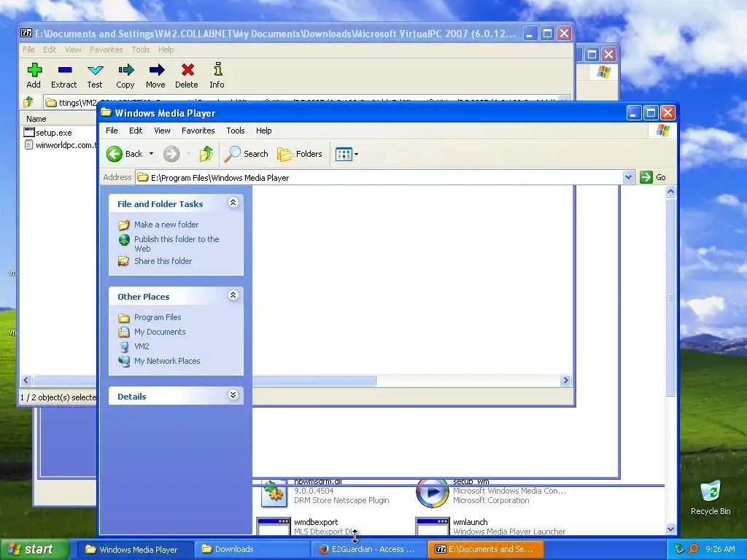The image size is (747, 560).
Task: Switch to 7-Zip taskbar button
Action: tap(485, 549)
